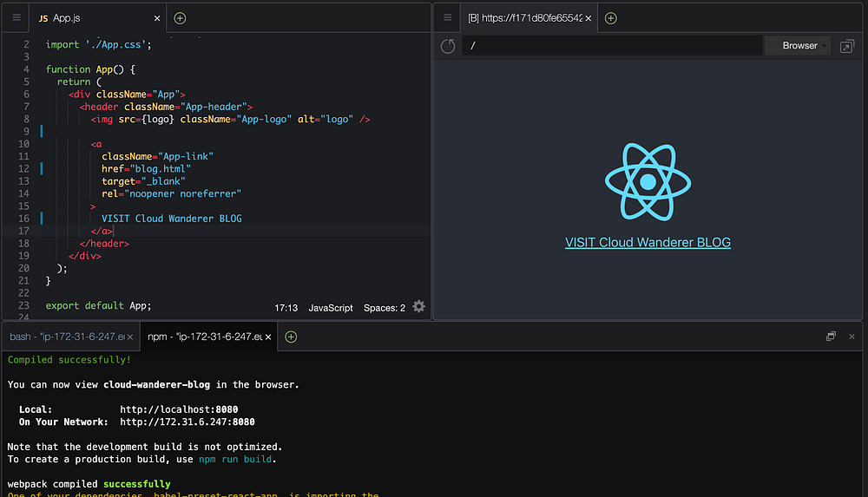Viewport: 868px width, 497px height.
Task: Click the href="blog.html" code line
Action: pos(146,169)
